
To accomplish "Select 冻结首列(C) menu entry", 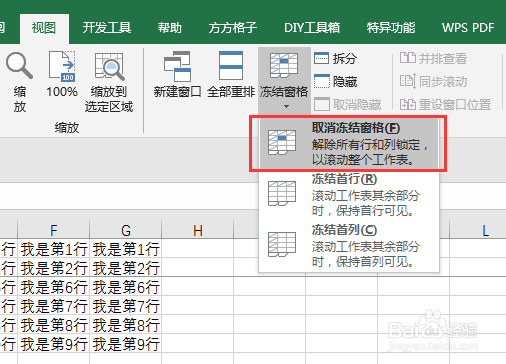I will click(349, 245).
